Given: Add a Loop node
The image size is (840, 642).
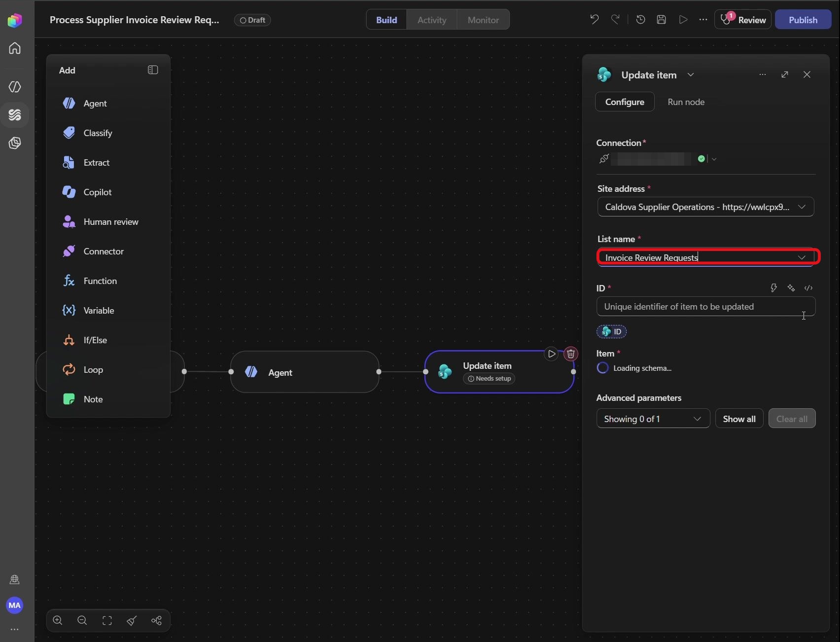Looking at the screenshot, I should pyautogui.click(x=108, y=370).
